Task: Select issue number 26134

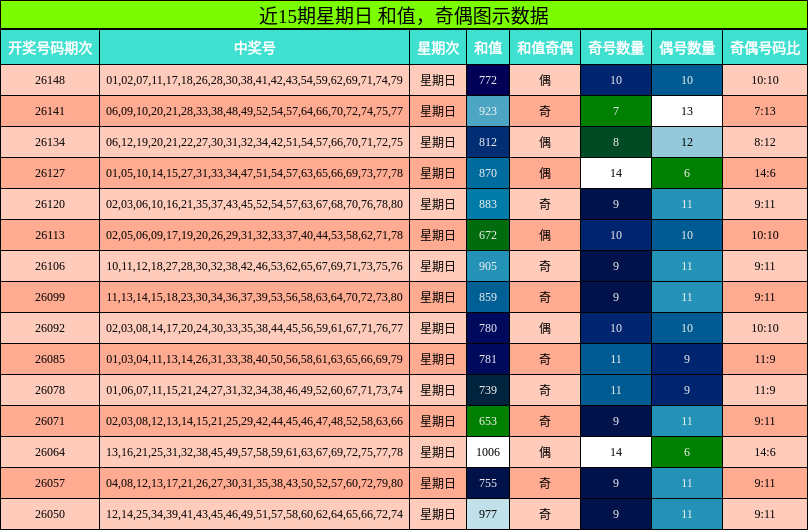Action: 50,142
